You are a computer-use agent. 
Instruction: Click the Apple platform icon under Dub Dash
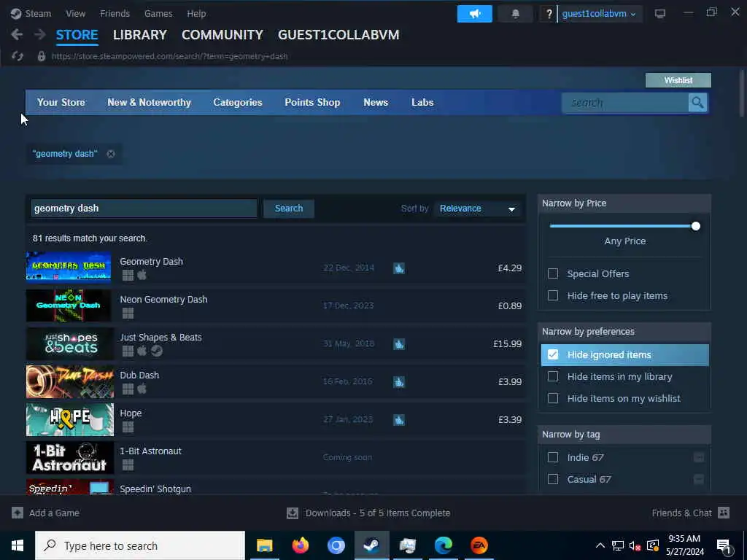tap(142, 389)
